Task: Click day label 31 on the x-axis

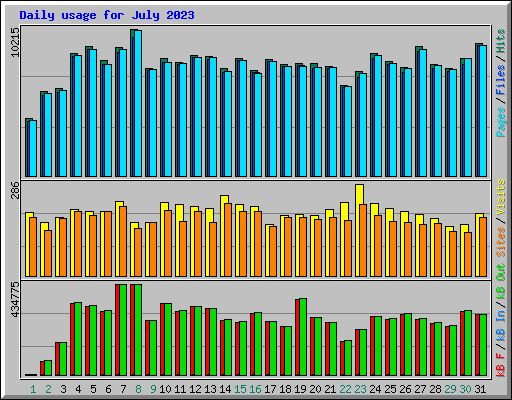Action: [480, 389]
